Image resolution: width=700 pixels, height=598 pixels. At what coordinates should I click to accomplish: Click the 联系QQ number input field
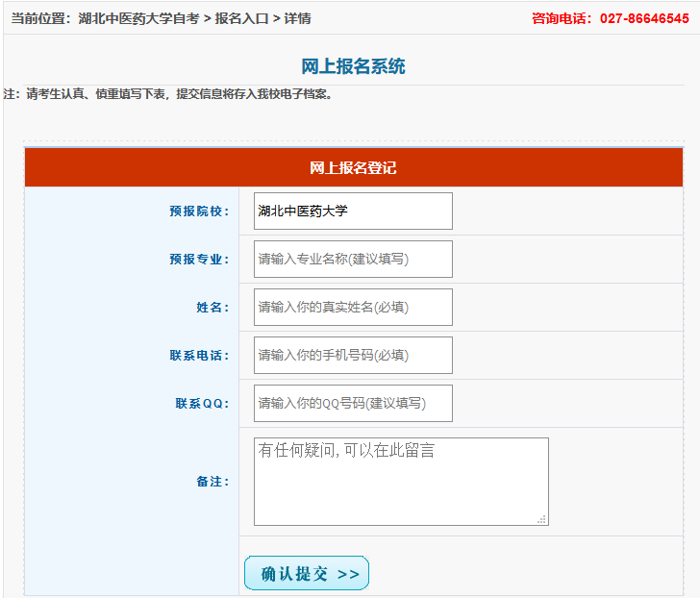pyautogui.click(x=353, y=404)
